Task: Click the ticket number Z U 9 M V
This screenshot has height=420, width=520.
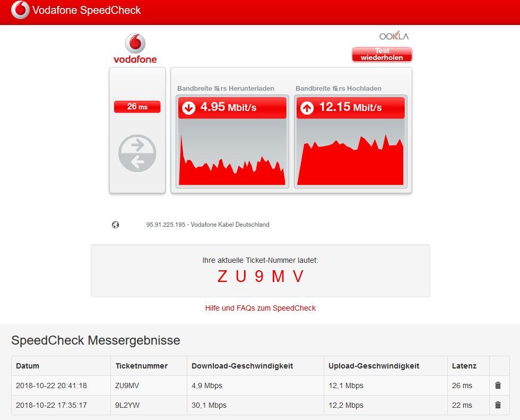Action: pyautogui.click(x=261, y=276)
